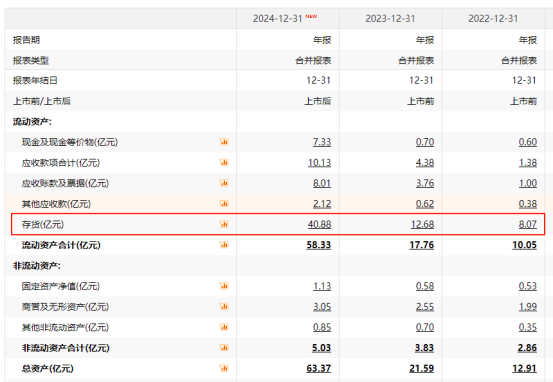Select the 2022-12-31 column header

click(x=493, y=18)
